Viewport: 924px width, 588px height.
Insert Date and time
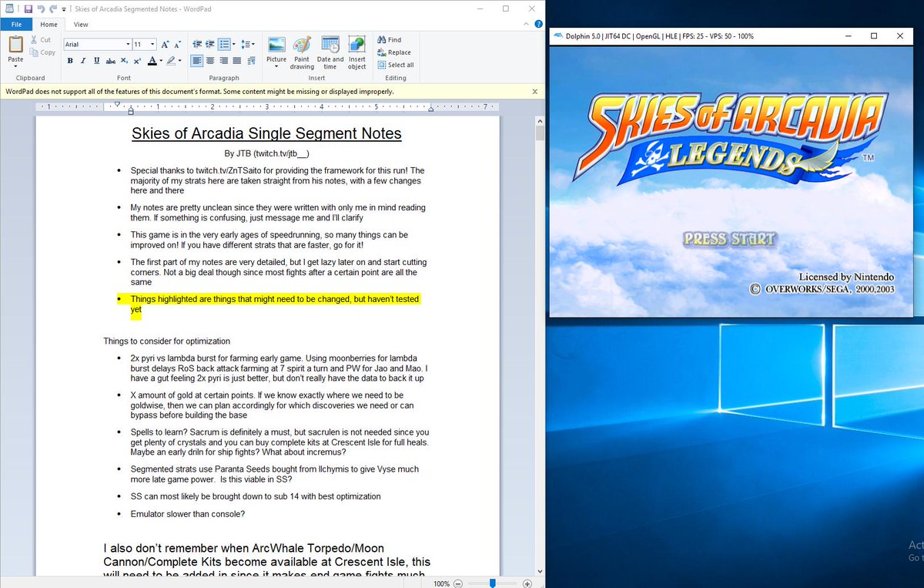click(330, 52)
